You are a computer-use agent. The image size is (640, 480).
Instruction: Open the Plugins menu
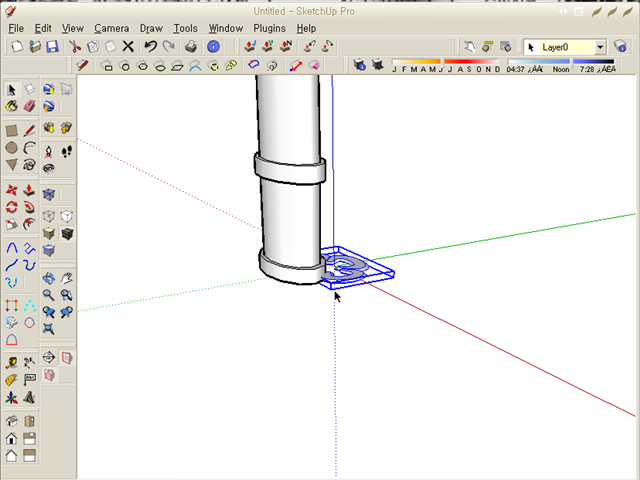tap(269, 29)
